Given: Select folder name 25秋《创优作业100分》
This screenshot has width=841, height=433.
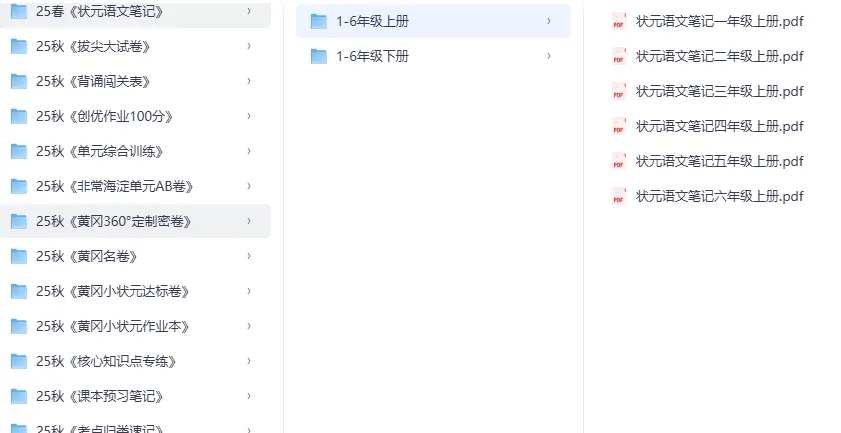Looking at the screenshot, I should pyautogui.click(x=105, y=116).
